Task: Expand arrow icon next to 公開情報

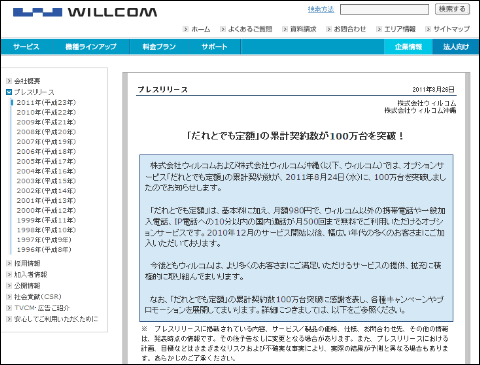Action: [9, 286]
